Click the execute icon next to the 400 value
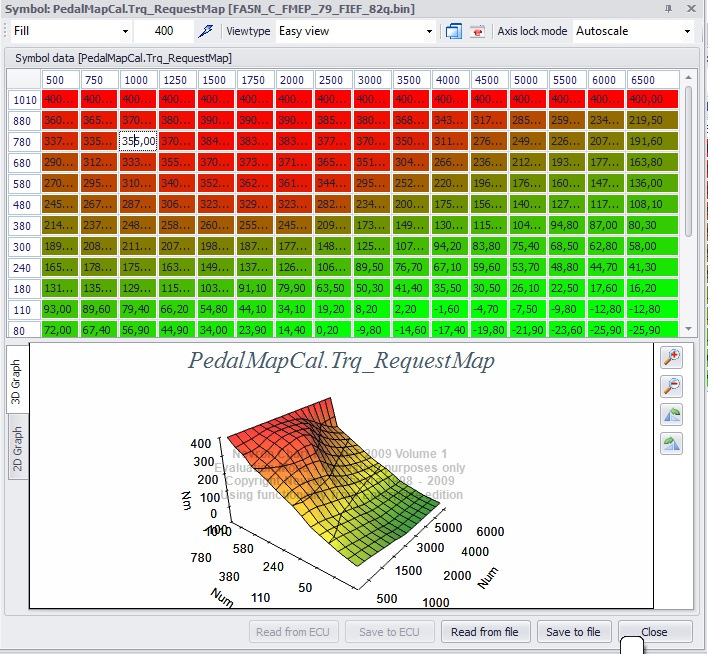 pyautogui.click(x=205, y=31)
